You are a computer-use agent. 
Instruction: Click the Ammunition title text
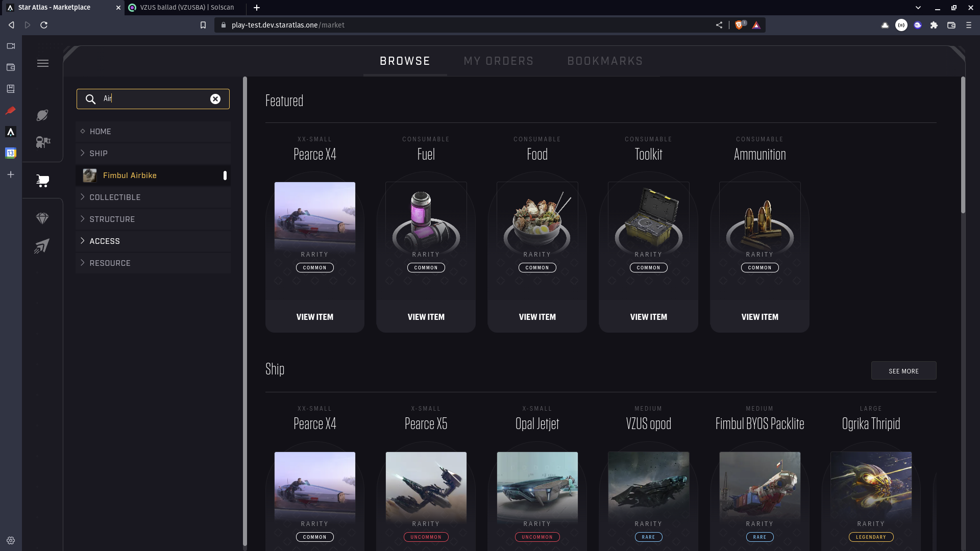pyautogui.click(x=760, y=155)
